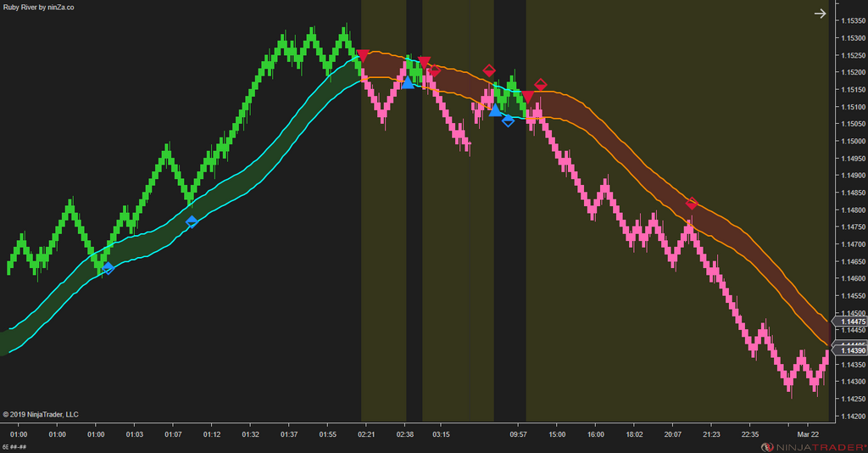
Task: Click the 02:21 time axis label
Action: tap(366, 434)
